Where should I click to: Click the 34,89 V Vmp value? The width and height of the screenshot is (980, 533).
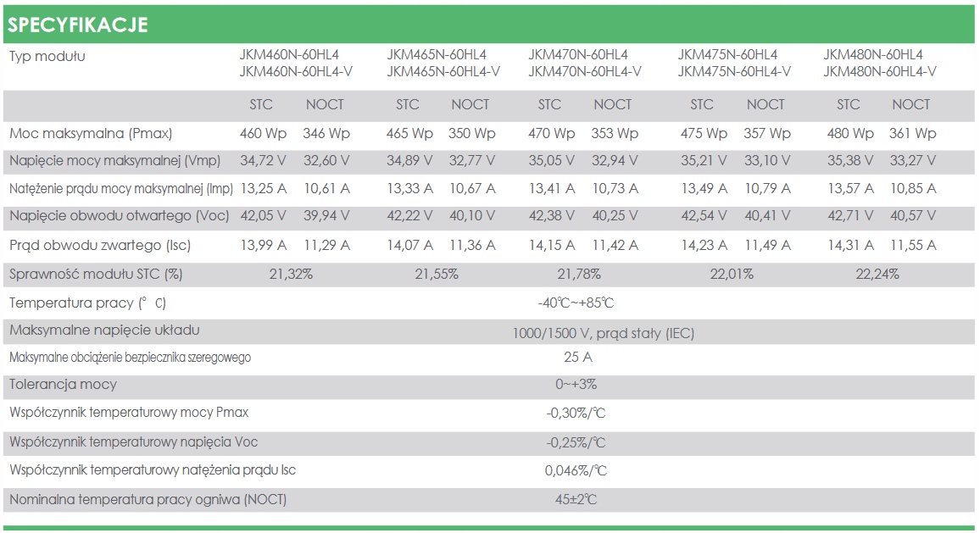pyautogui.click(x=409, y=161)
